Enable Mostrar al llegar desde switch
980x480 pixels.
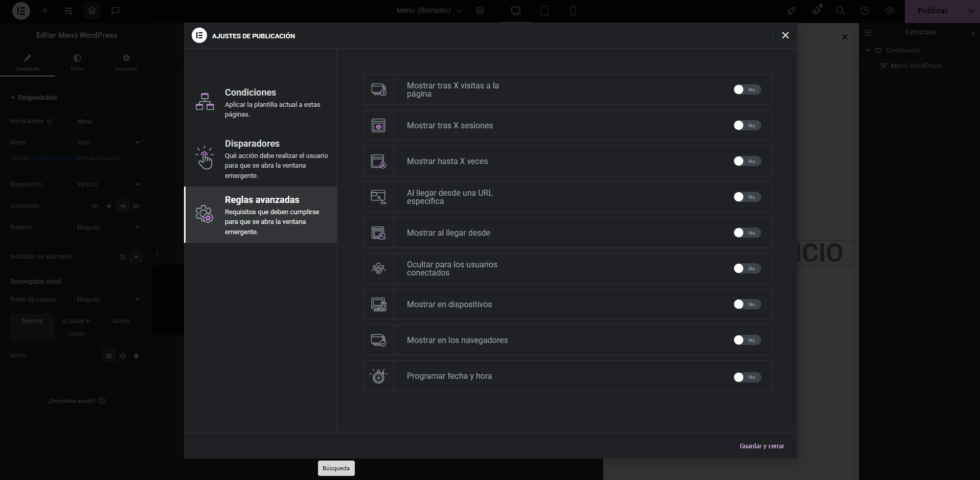click(x=747, y=233)
